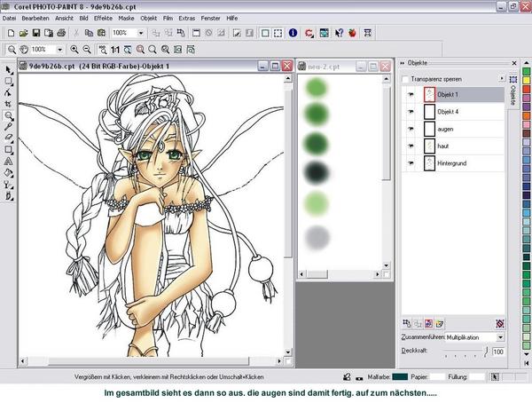This screenshot has height=403, width=532.
Task: Hide the Objekt 1 layer eye
Action: pos(411,95)
